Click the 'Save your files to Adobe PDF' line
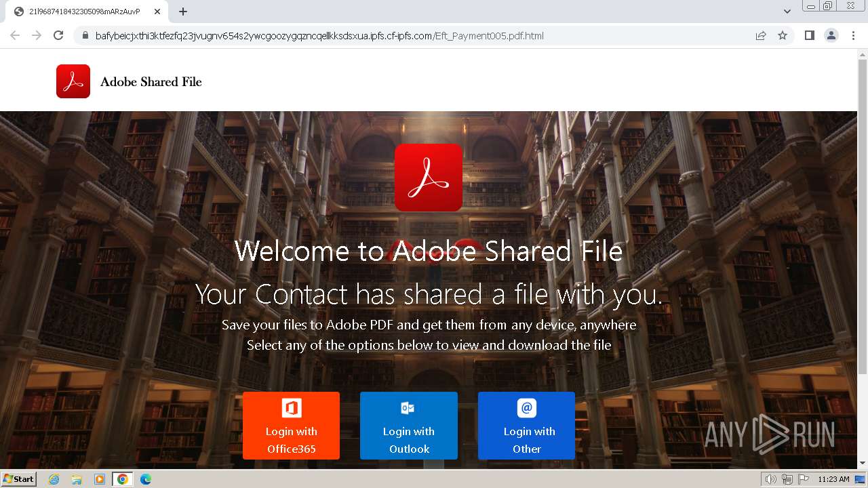The width and height of the screenshot is (868, 488). [429, 325]
